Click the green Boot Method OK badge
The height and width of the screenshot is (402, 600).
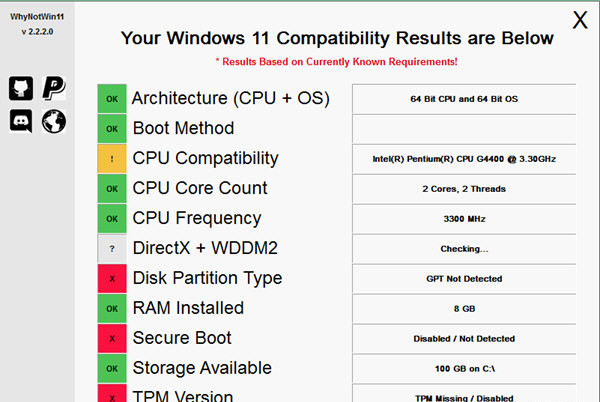pos(112,128)
